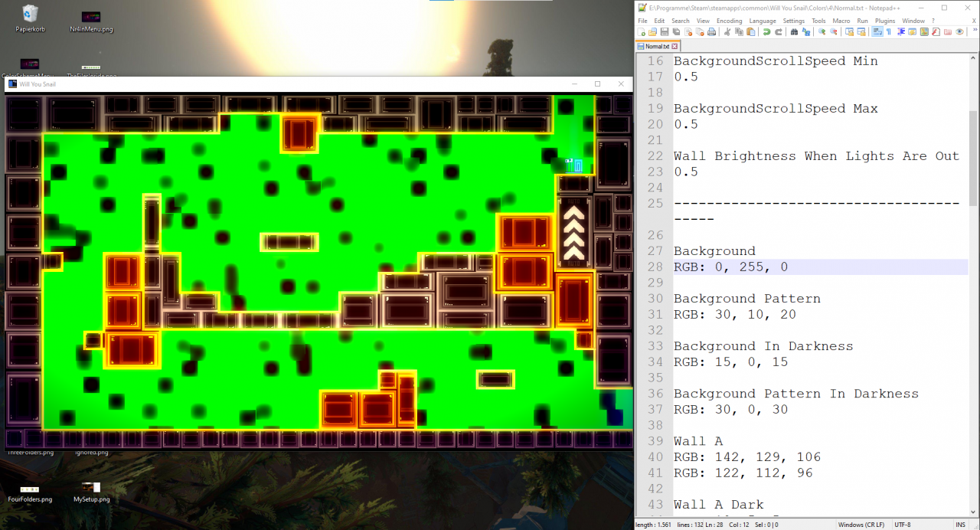Click the green Undo arrow icon

pos(766,32)
